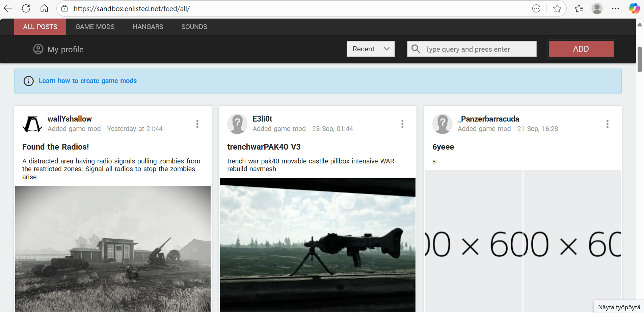This screenshot has width=644, height=313.
Task: Open the Copilot icon in toolbar
Action: 634,8
